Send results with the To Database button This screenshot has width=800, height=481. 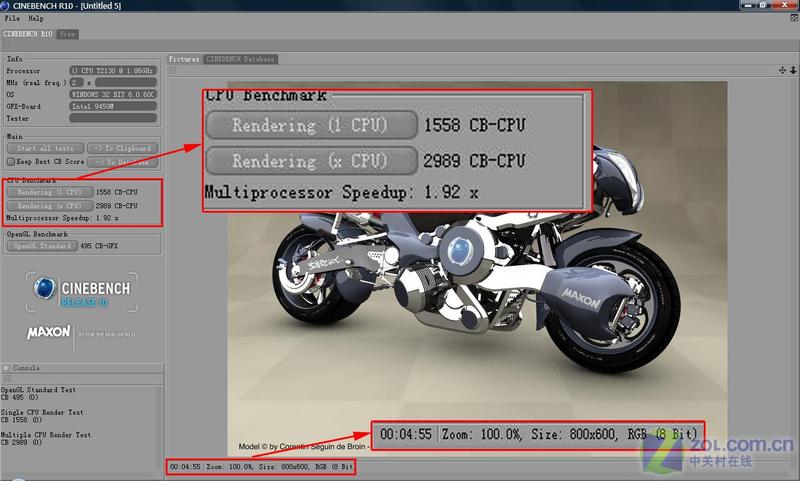tap(122, 162)
